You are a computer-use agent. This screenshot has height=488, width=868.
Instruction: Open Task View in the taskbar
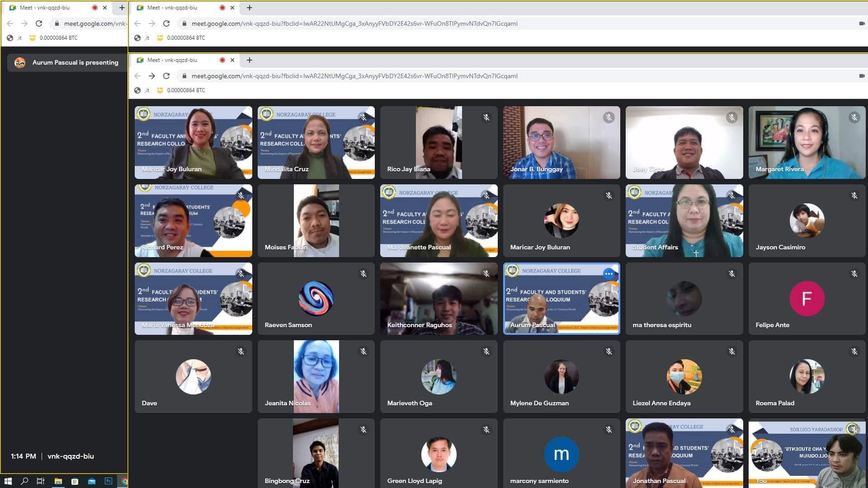click(41, 481)
